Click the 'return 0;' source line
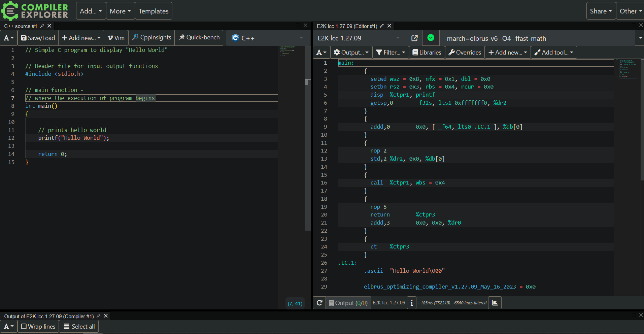 [53, 154]
